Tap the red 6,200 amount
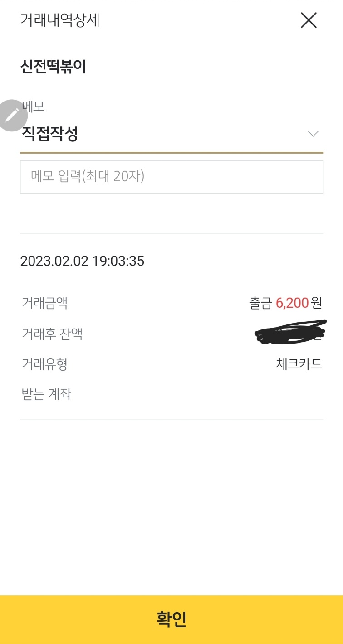Image resolution: width=343 pixels, height=644 pixels. pyautogui.click(x=292, y=303)
